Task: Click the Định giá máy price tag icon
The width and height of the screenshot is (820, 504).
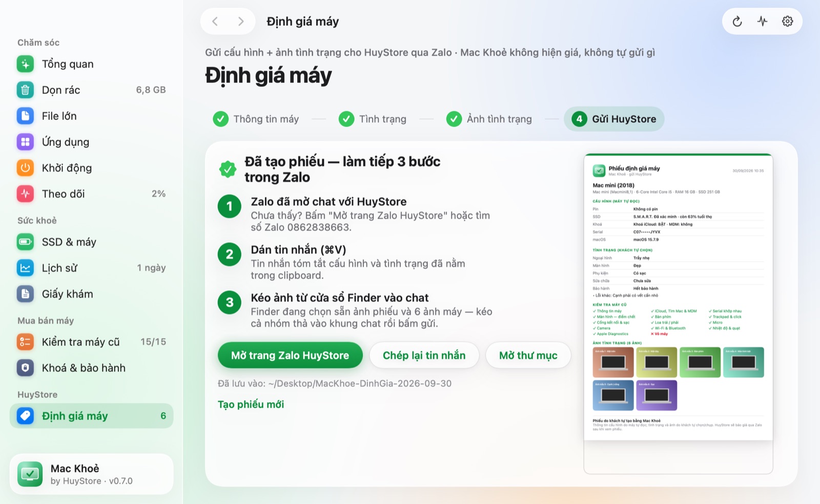Action: [25, 416]
